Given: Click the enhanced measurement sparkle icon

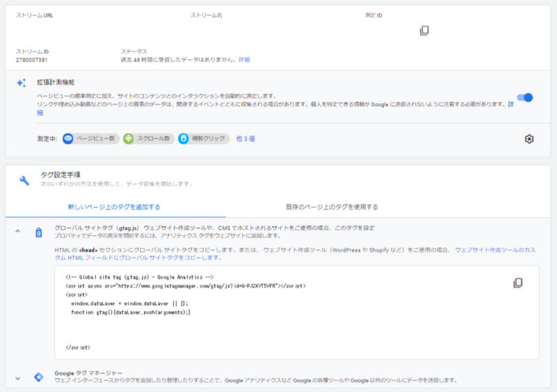Looking at the screenshot, I should [22, 83].
